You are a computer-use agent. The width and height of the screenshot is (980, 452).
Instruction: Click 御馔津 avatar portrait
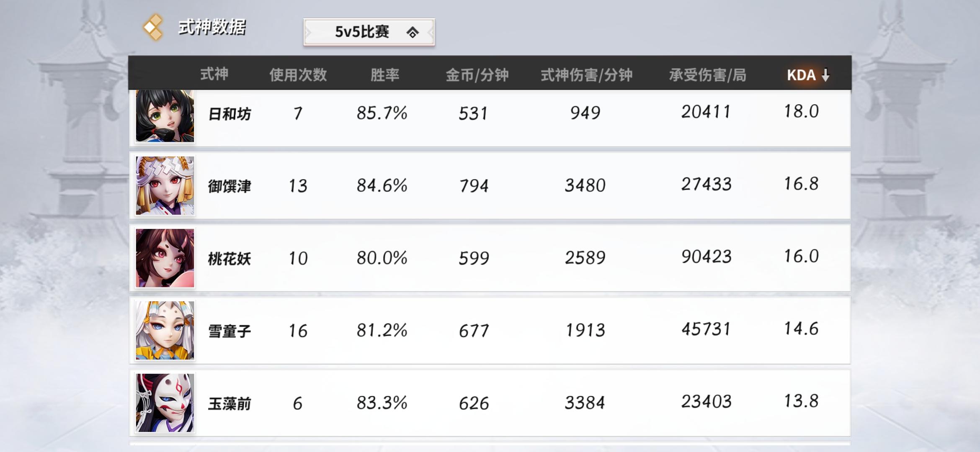(165, 185)
